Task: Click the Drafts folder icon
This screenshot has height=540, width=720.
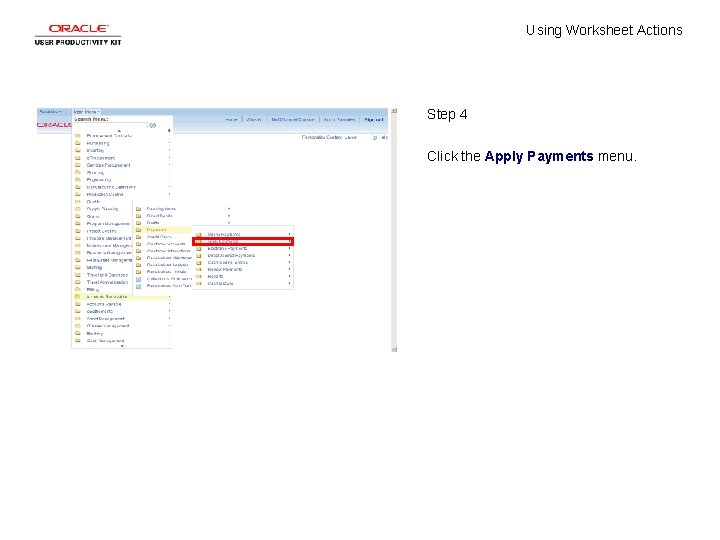Action: (x=138, y=223)
